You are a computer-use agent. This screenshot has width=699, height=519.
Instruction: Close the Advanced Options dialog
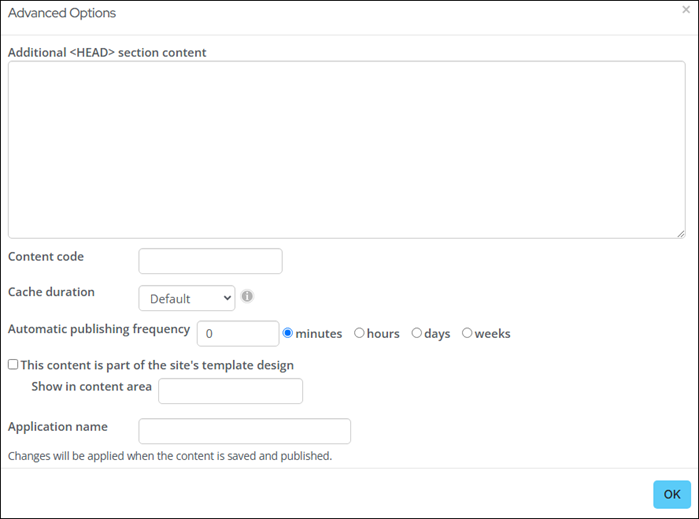coord(686,9)
